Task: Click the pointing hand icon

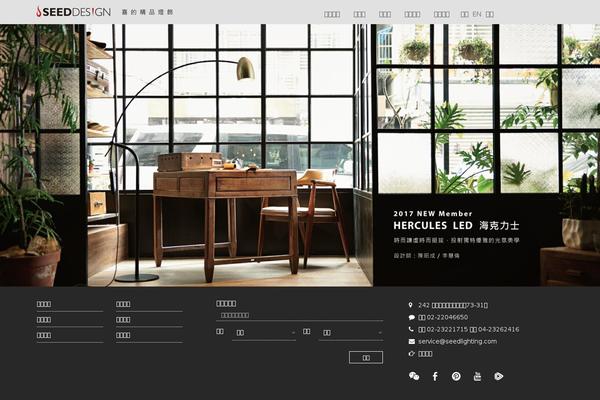Action: coord(411,354)
